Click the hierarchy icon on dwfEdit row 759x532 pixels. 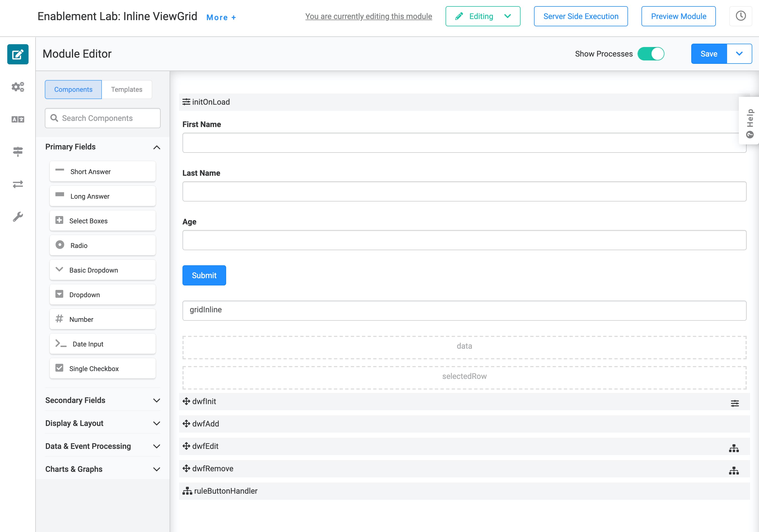(x=734, y=448)
